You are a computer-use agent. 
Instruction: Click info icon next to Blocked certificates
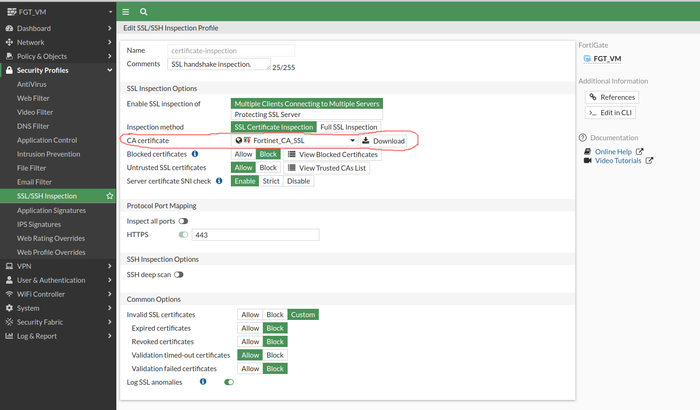coord(195,154)
